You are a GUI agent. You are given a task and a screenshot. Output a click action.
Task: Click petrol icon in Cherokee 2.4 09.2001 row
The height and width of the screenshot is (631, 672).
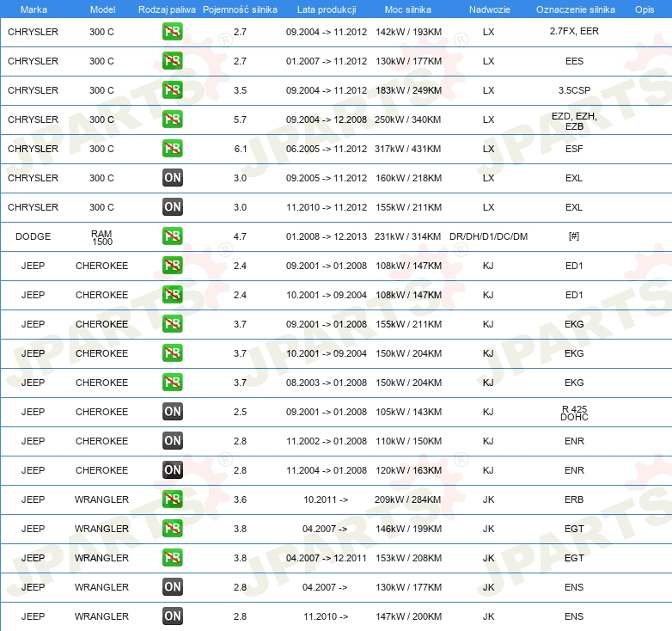172,266
